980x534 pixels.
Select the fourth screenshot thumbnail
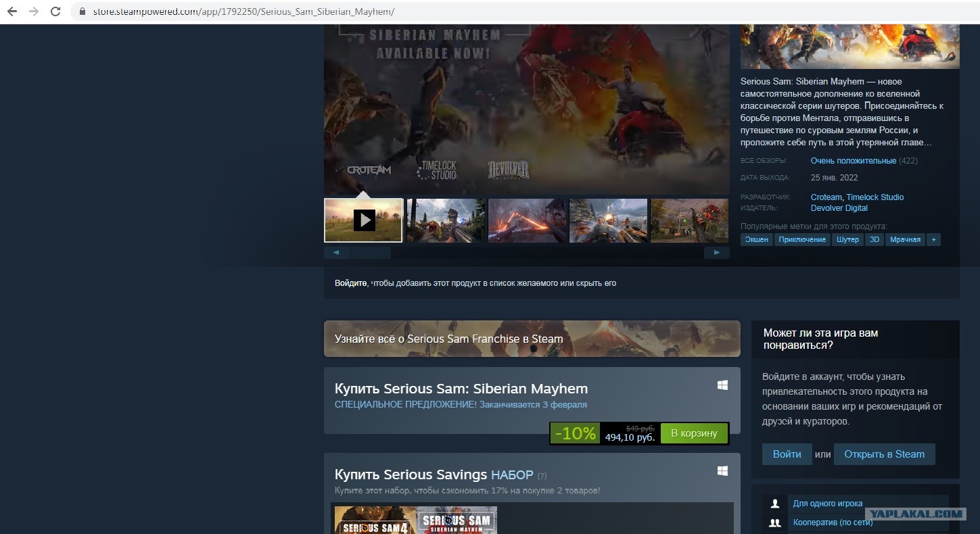(x=609, y=220)
